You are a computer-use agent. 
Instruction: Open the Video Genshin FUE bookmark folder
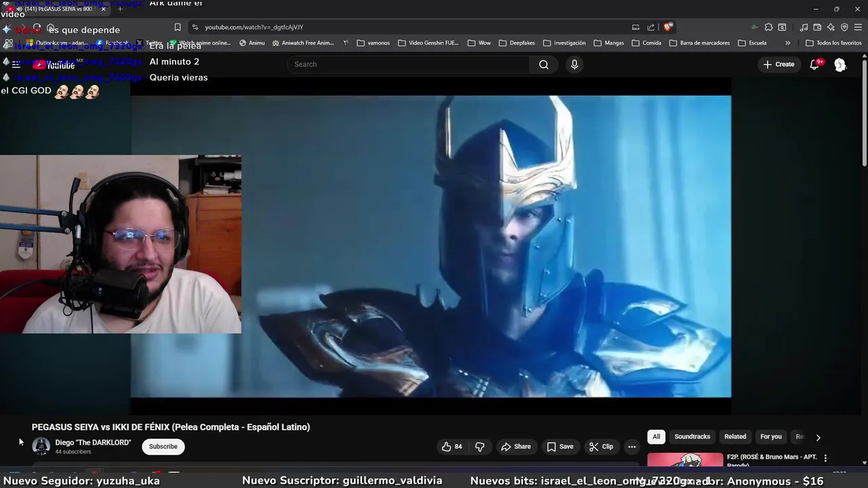tap(429, 43)
